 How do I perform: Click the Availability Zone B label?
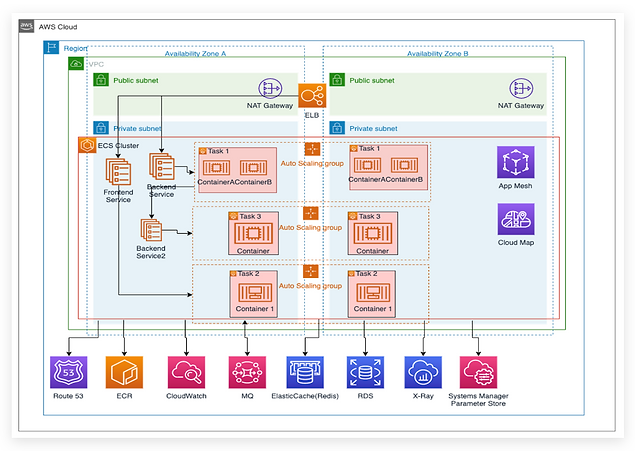click(438, 53)
